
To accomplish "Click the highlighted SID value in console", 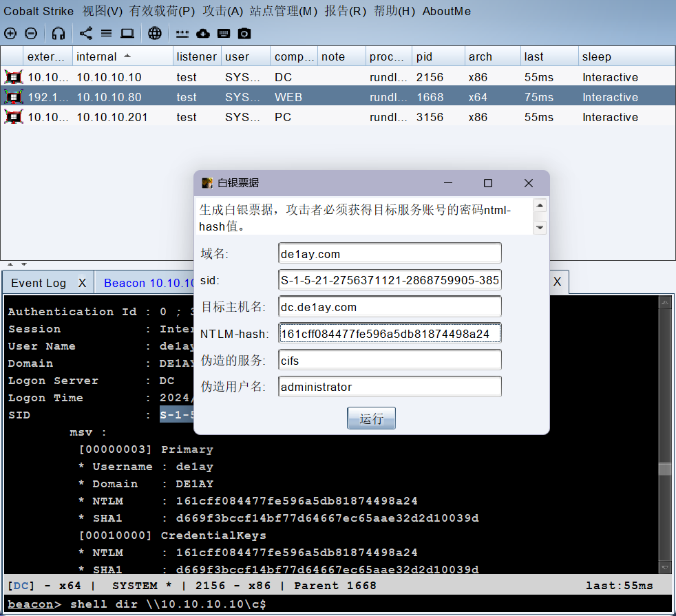I will (177, 415).
